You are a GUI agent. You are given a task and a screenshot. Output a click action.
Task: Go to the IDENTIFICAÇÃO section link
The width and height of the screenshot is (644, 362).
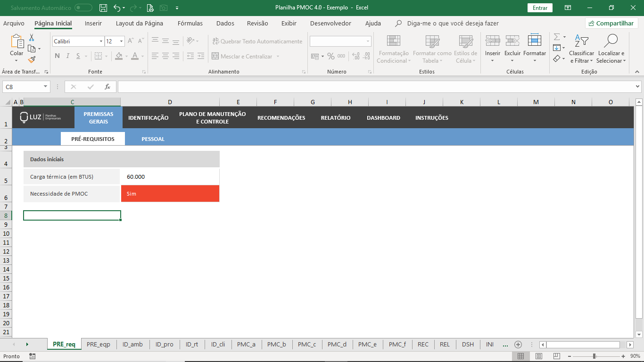pyautogui.click(x=148, y=118)
